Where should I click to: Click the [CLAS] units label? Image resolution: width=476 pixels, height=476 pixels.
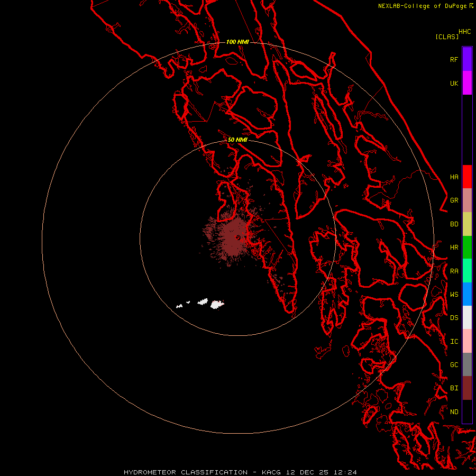tap(447, 36)
